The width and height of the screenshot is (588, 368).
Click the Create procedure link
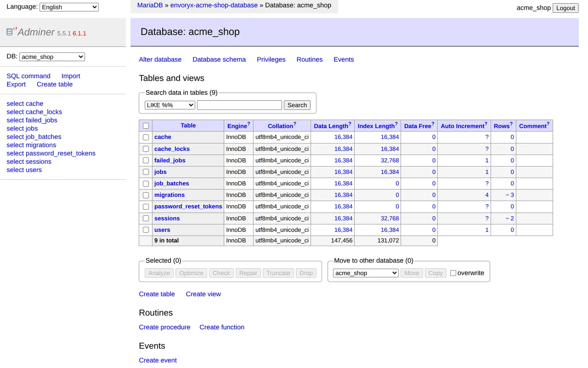point(164,327)
